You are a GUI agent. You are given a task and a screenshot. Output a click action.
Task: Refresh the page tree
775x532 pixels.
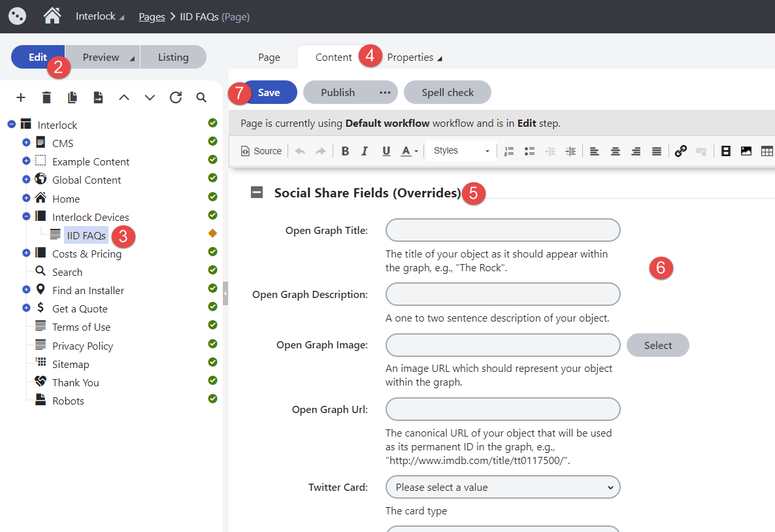pos(176,97)
